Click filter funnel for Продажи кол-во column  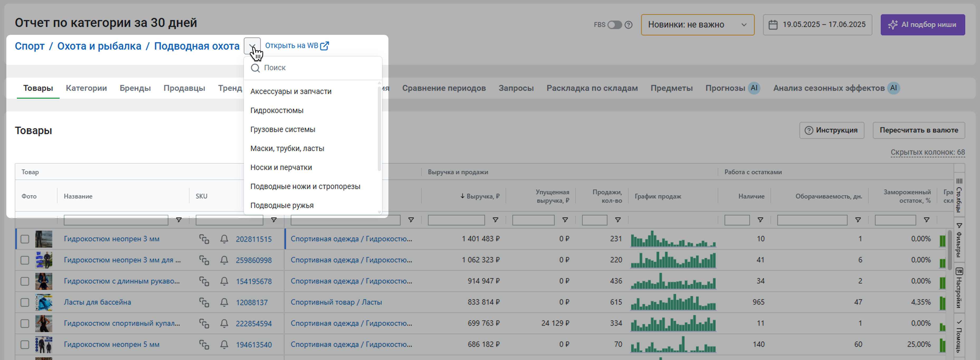(618, 220)
